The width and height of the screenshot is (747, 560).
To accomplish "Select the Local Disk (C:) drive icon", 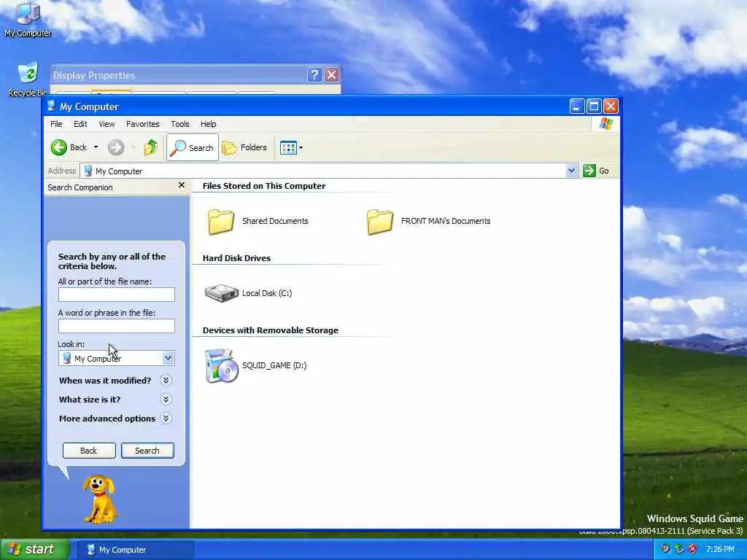I will (x=221, y=293).
